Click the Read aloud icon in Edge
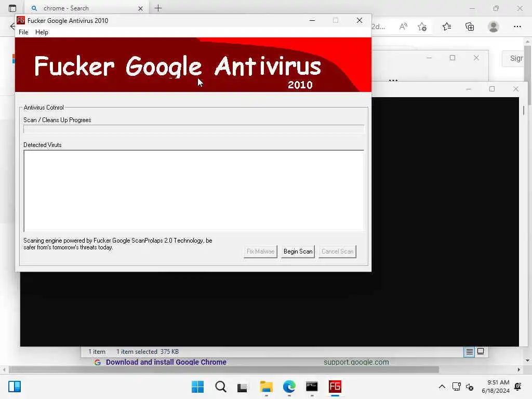The image size is (532, 399). coord(403,26)
